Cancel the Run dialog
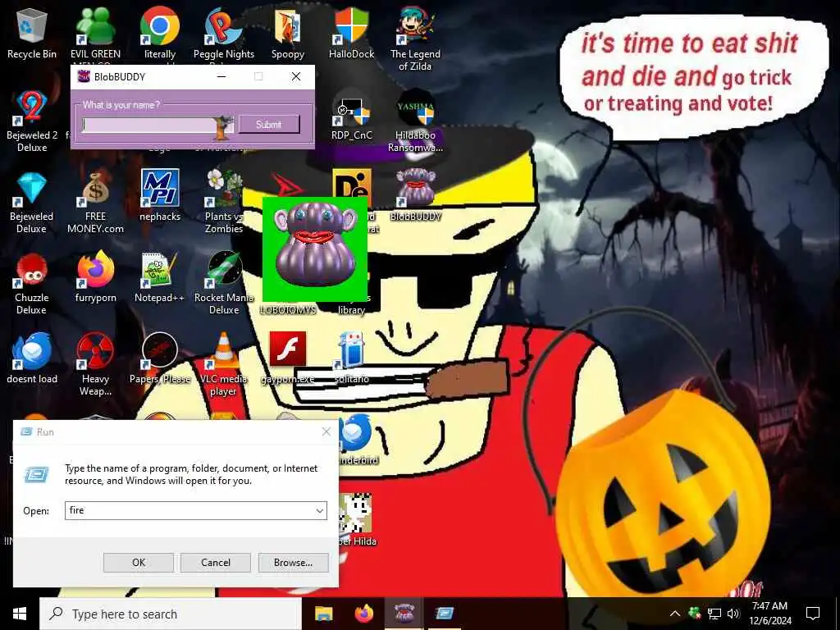 216,563
